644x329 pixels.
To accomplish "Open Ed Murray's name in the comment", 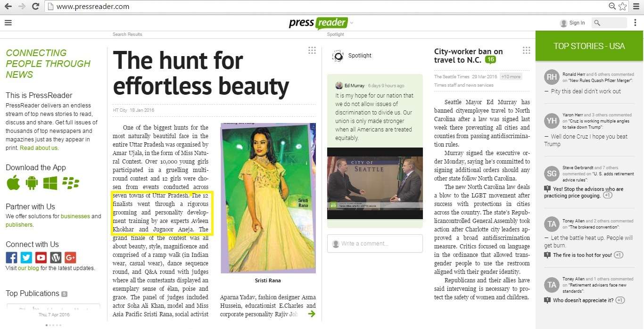I will 355,86.
